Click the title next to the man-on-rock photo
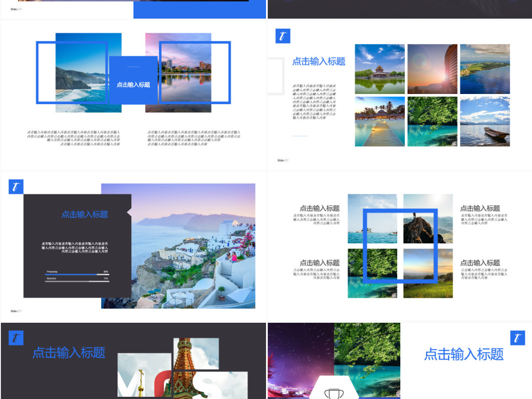Screen dimensions: 532x399 480,208
